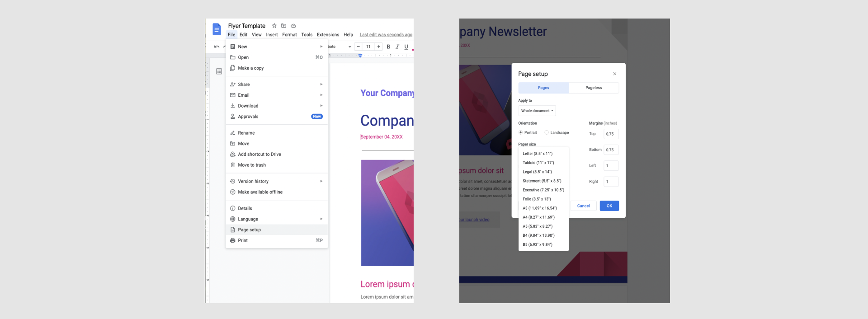Increase font size with plus button
The image size is (868, 319).
click(x=379, y=47)
